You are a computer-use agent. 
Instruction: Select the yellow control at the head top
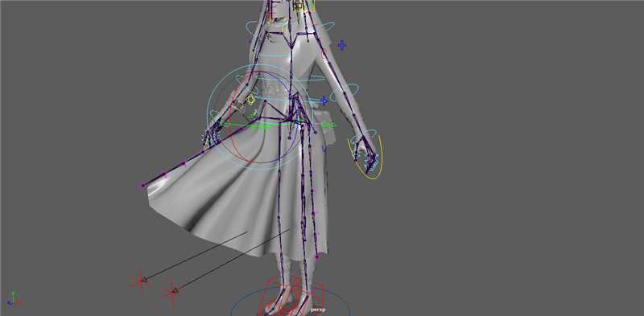tap(303, 6)
